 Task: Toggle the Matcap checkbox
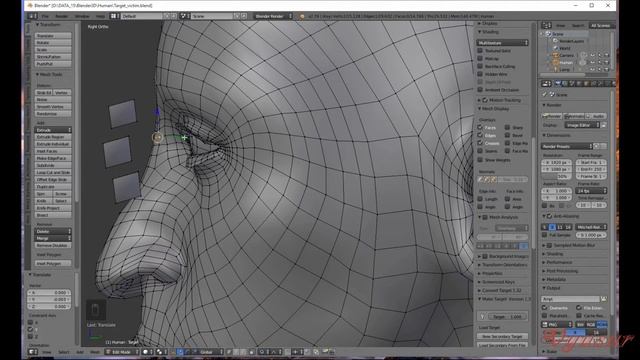coord(480,58)
